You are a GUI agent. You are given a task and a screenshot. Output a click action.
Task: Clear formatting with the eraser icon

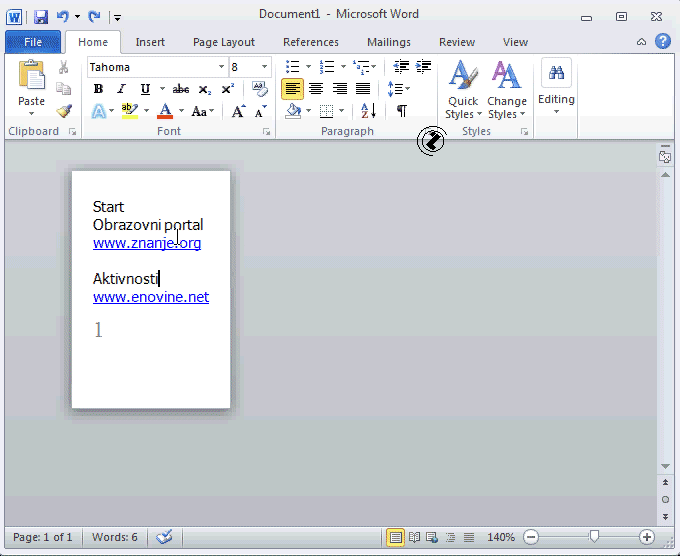coord(260,89)
